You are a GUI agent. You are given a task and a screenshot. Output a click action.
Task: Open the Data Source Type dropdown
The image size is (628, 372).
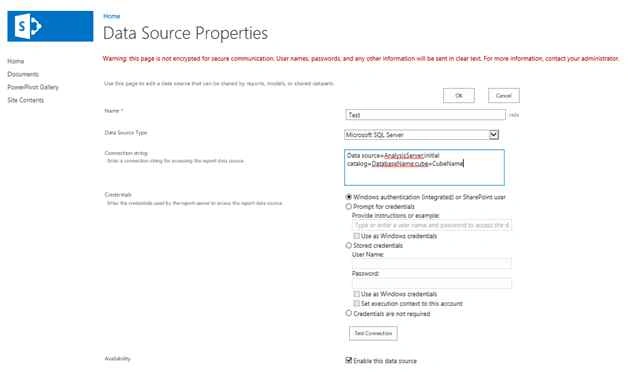pyautogui.click(x=421, y=135)
